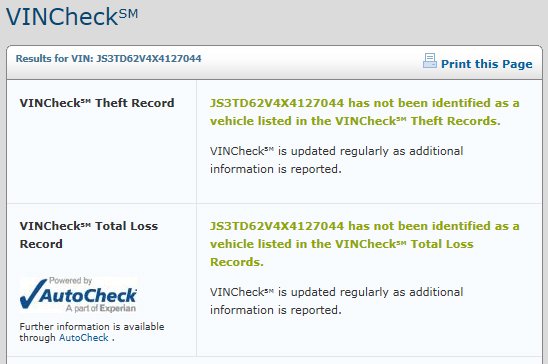Click the VIN number in the theft result
The height and width of the screenshot is (364, 548).
(277, 103)
